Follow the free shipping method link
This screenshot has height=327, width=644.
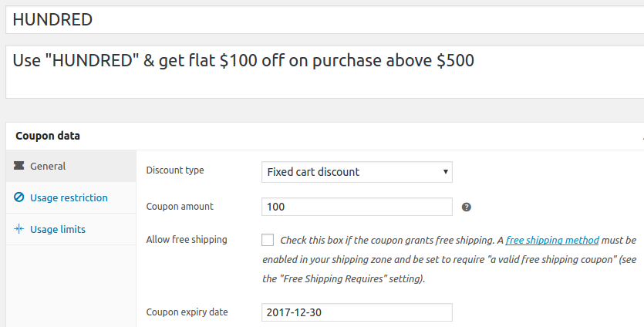tap(552, 241)
